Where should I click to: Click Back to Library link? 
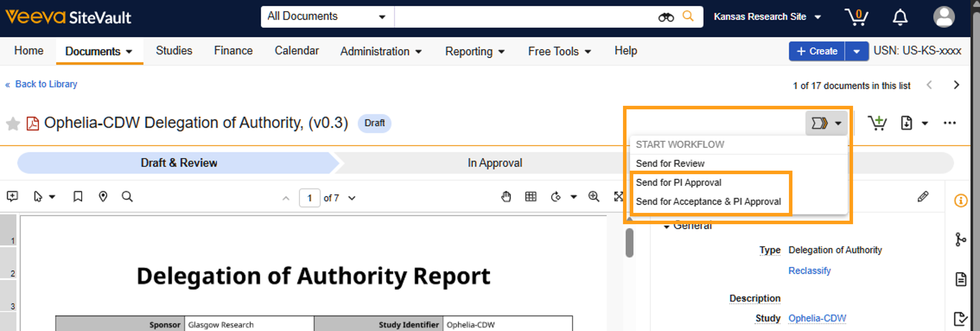pyautogui.click(x=46, y=84)
